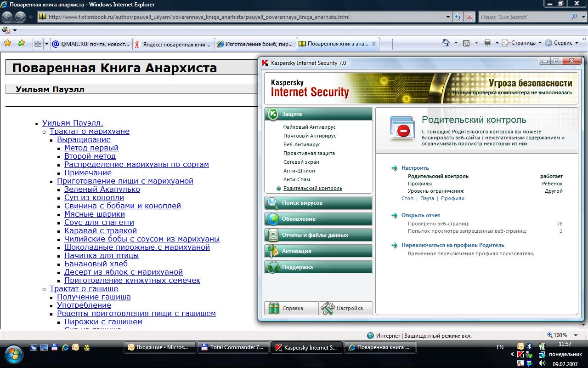Click the floppy disk quick launch icon
The image size is (588, 368).
pyautogui.click(x=55, y=347)
